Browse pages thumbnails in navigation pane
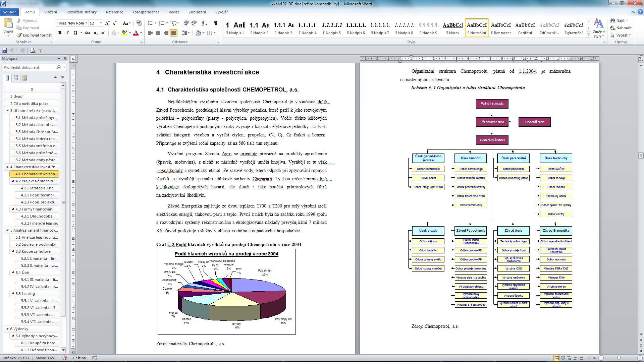The height and width of the screenshot is (362, 644). click(x=16, y=78)
